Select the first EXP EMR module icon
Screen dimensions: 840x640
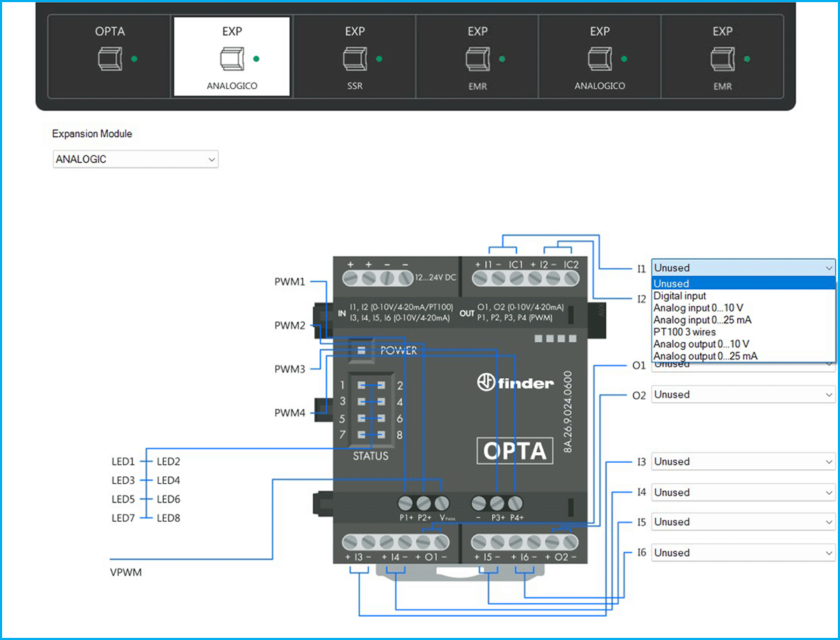pyautogui.click(x=477, y=59)
